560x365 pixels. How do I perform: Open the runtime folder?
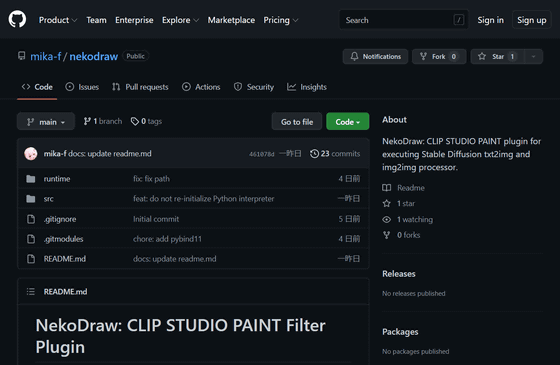coord(57,179)
